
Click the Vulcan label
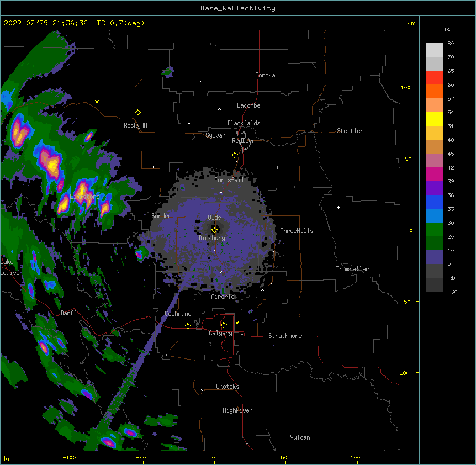pos(300,437)
